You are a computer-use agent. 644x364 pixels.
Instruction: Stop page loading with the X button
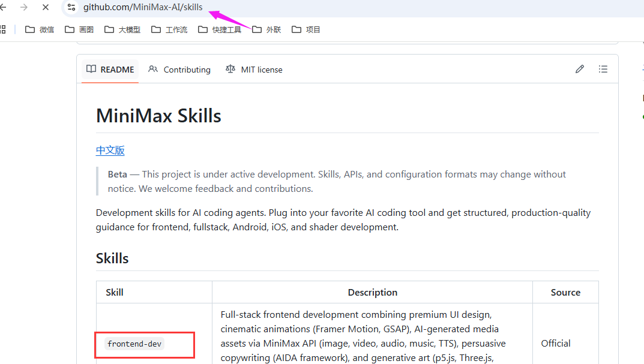click(x=46, y=7)
